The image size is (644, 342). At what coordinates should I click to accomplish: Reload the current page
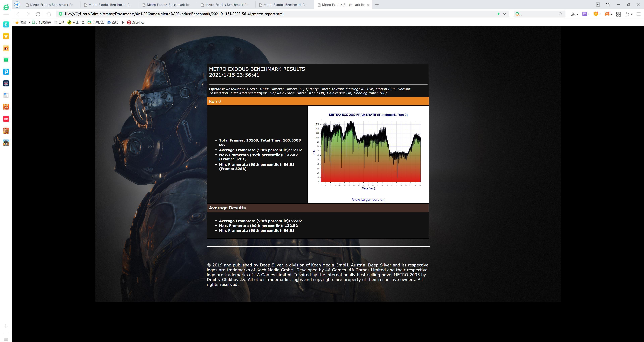[38, 14]
